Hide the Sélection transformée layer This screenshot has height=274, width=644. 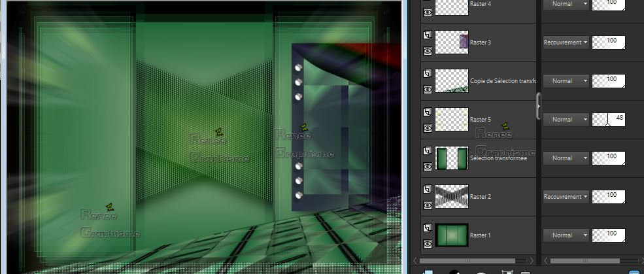tap(428, 166)
